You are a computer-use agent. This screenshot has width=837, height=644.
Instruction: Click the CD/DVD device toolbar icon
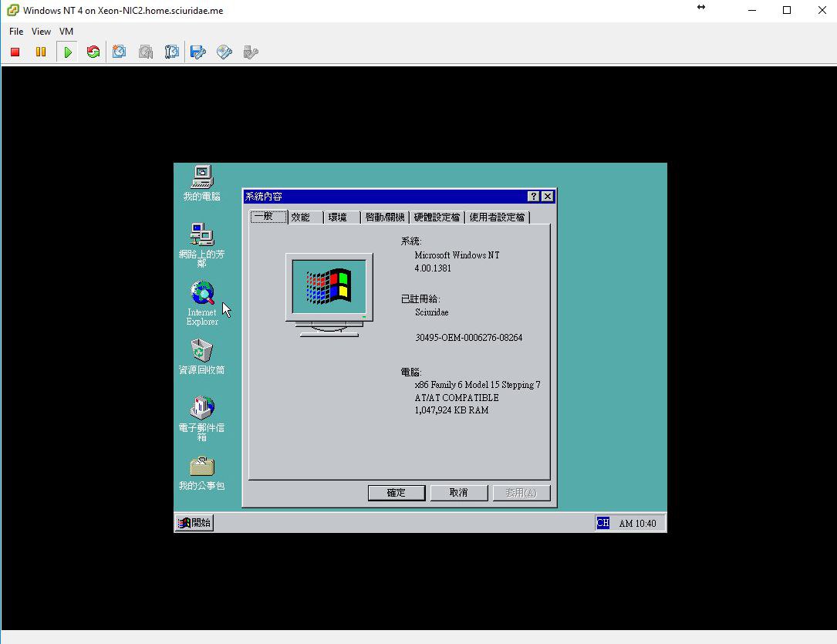(x=224, y=52)
